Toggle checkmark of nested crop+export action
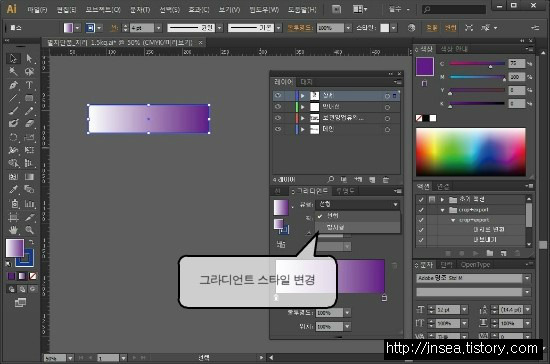 421,220
